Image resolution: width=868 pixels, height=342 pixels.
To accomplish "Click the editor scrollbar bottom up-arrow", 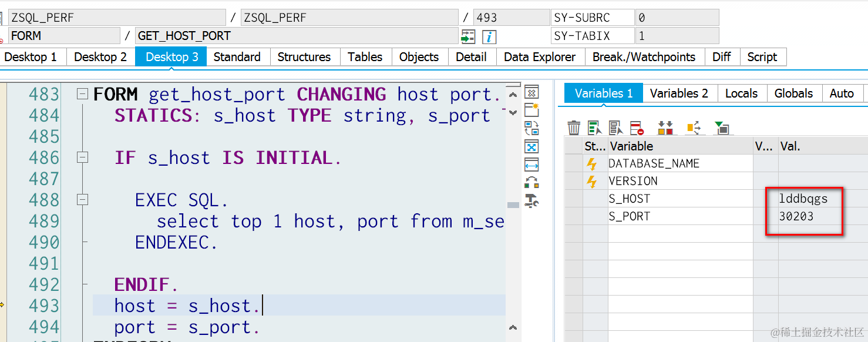I will 513,327.
